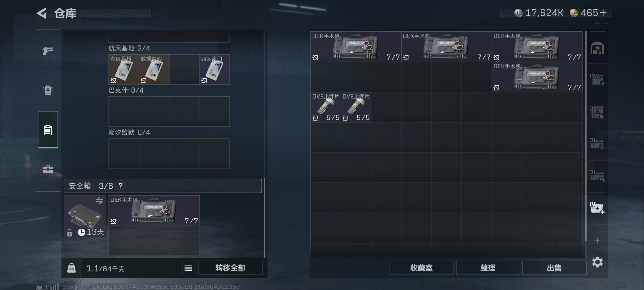Click the 转移全部 button
The height and width of the screenshot is (290, 644).
(x=230, y=268)
